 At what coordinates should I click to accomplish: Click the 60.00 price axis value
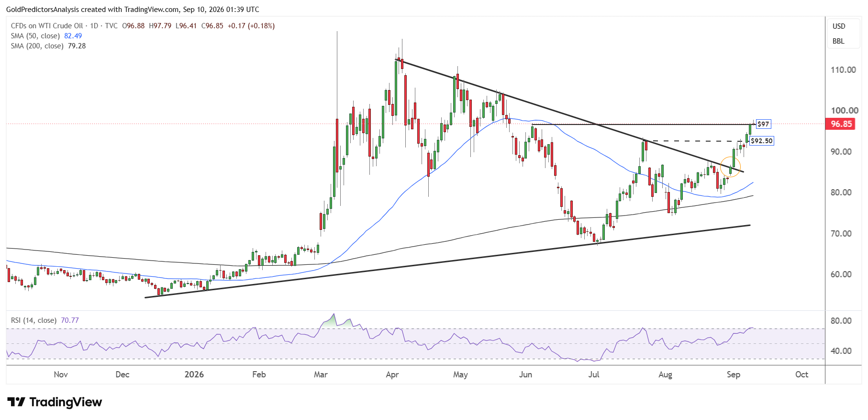click(841, 274)
